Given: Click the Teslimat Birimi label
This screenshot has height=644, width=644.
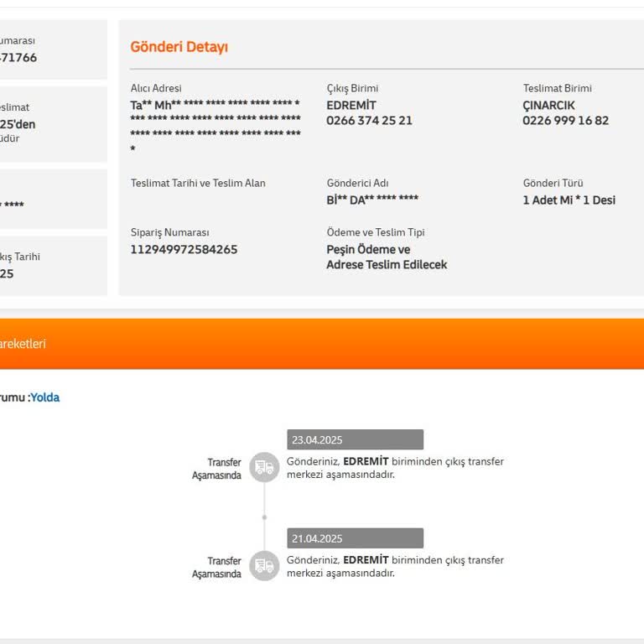Looking at the screenshot, I should click(558, 88).
